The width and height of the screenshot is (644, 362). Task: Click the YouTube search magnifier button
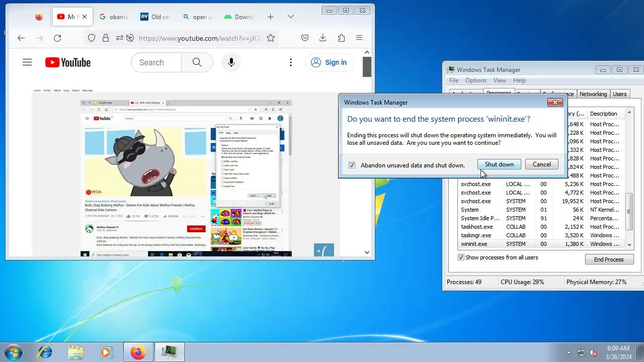point(197,62)
